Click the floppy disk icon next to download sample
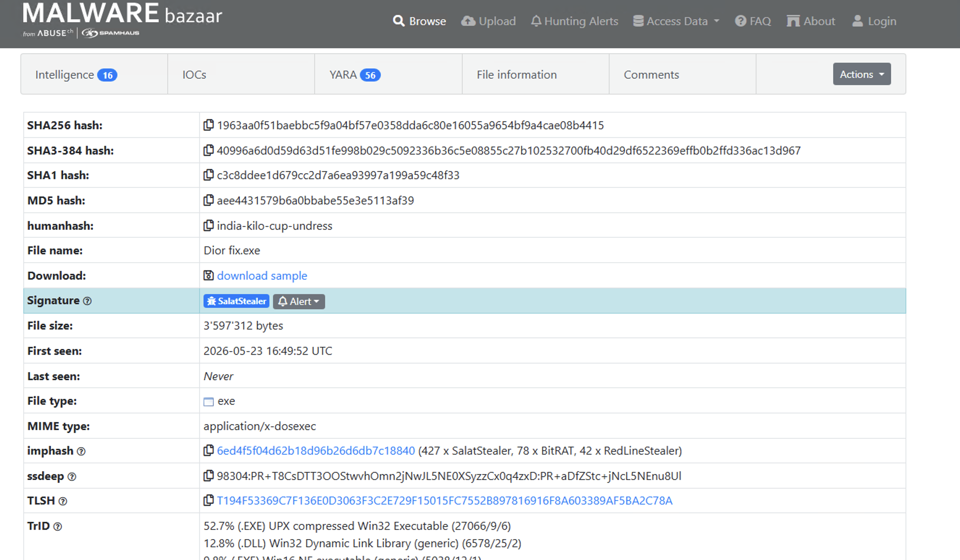 click(209, 275)
